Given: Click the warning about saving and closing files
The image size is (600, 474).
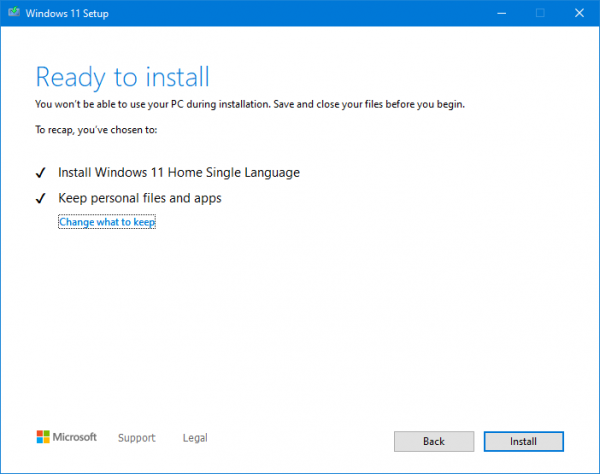Looking at the screenshot, I should point(250,104).
